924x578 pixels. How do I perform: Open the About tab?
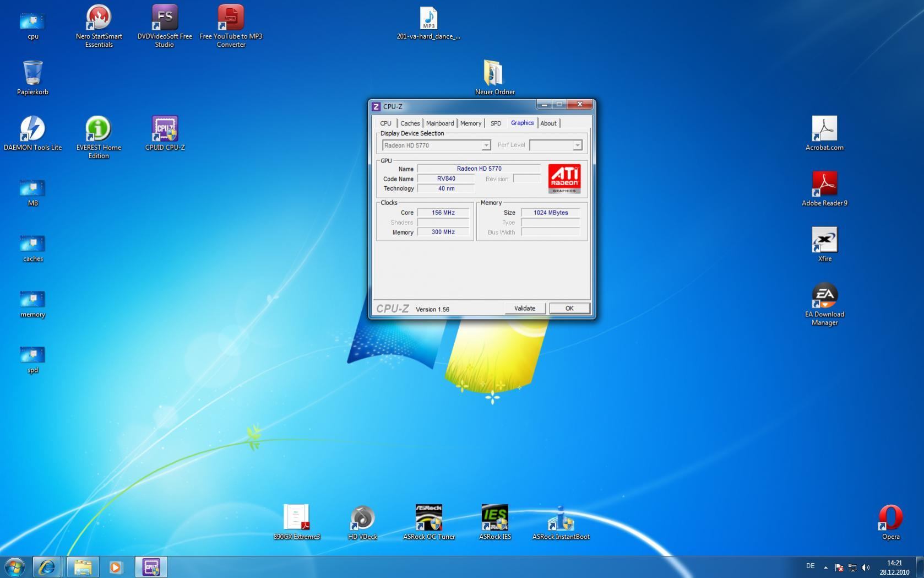548,123
